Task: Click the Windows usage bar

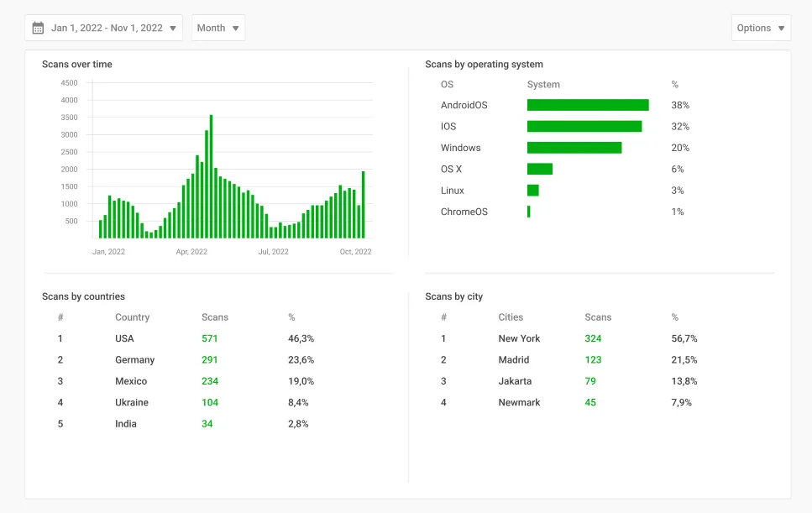Action: (x=574, y=148)
